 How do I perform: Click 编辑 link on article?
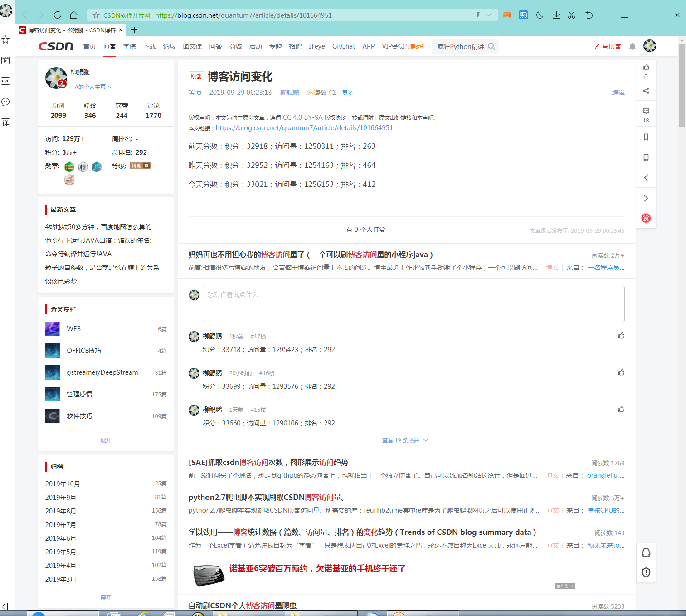point(618,93)
